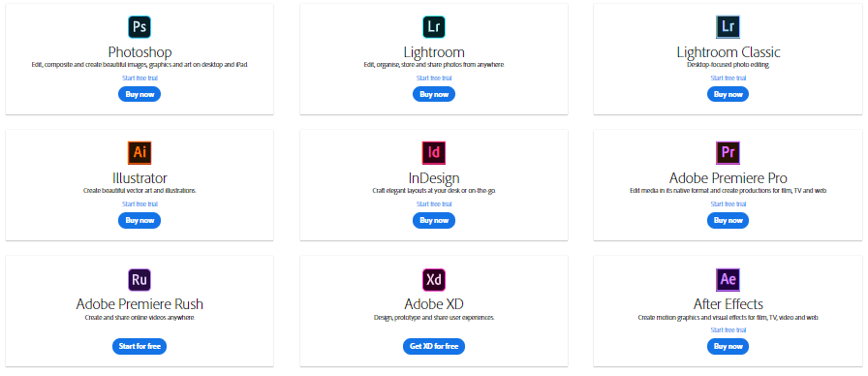Image resolution: width=868 pixels, height=376 pixels.
Task: Click the Lightroom Classic Lr icon
Action: pyautogui.click(x=728, y=26)
